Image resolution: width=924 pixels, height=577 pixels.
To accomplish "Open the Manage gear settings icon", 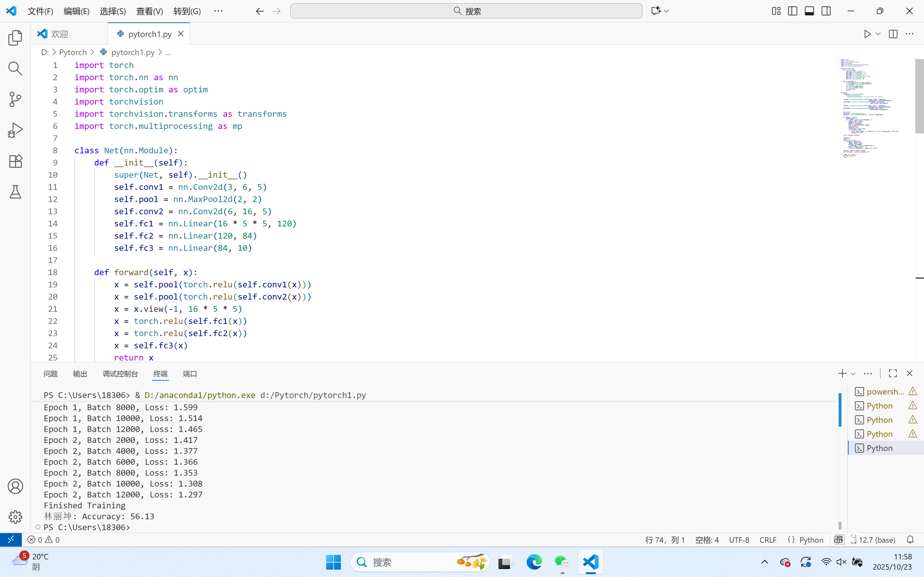I will point(15,517).
